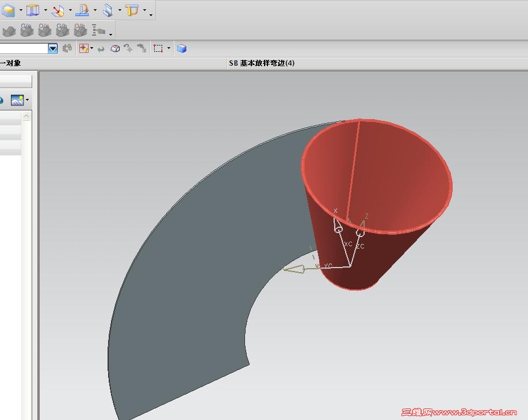Image resolution: width=528 pixels, height=420 pixels.
Task: Click the selection filter text field
Action: tap(24, 48)
